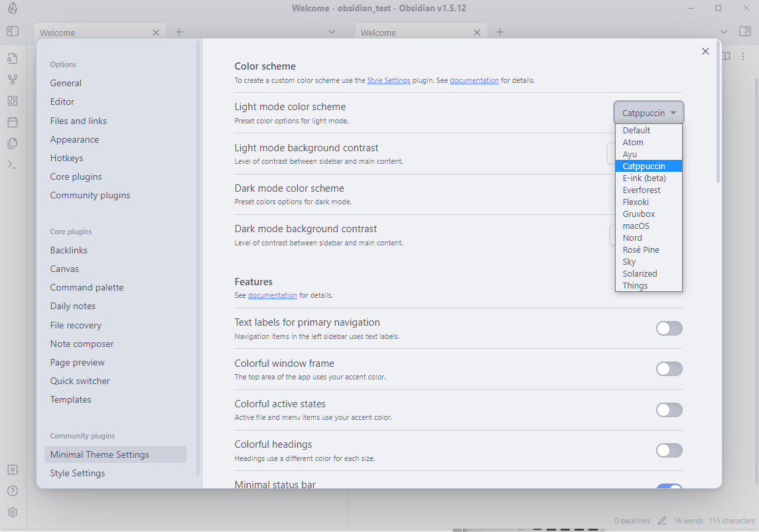Viewport: 759px width, 532px height.
Task: Close the settings dialog
Action: 705,51
